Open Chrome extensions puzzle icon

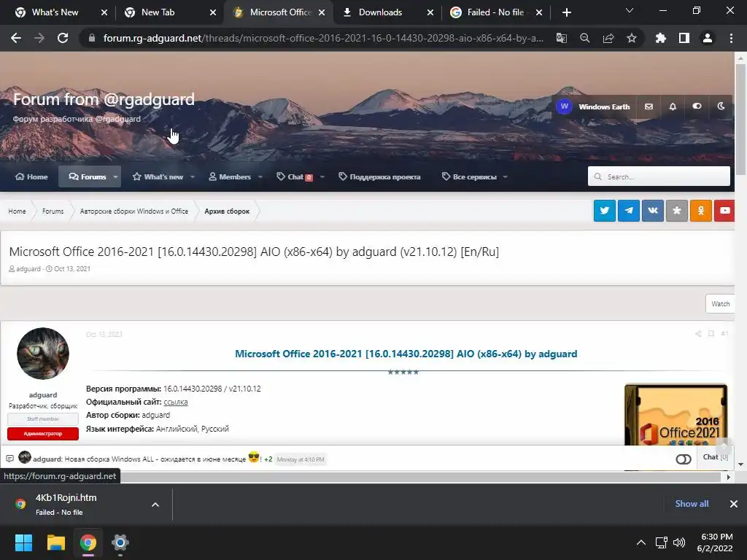[x=661, y=38]
